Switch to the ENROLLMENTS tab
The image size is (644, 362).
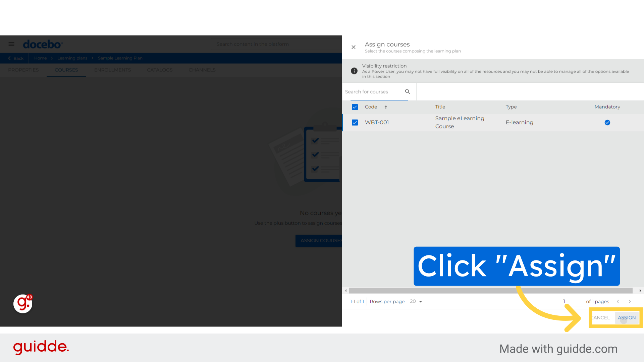click(x=112, y=70)
